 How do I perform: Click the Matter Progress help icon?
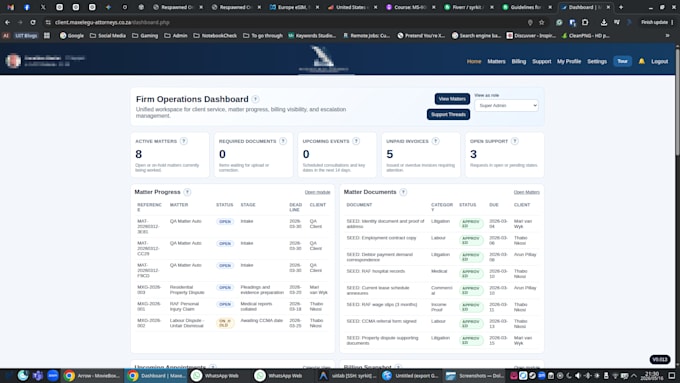187,192
